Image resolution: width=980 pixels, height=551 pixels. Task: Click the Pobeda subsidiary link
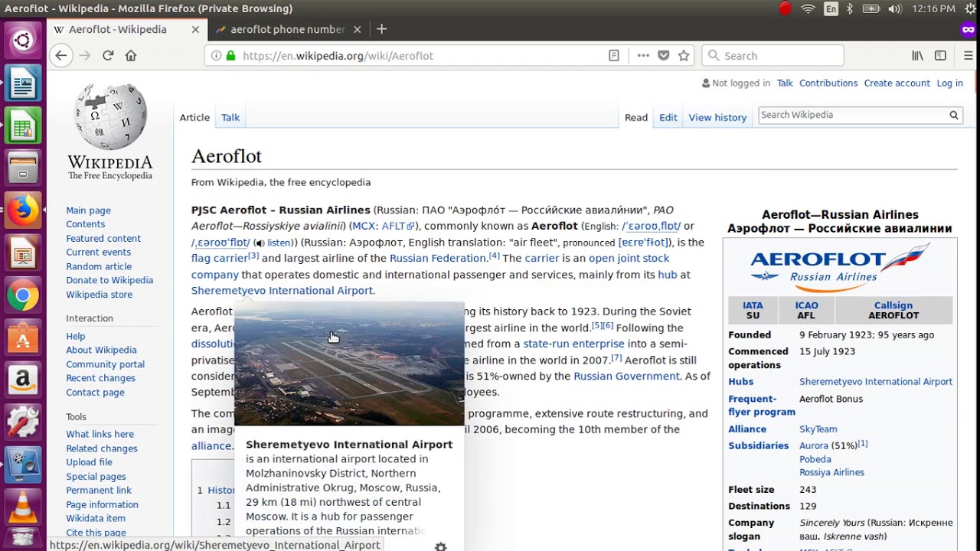(815, 460)
